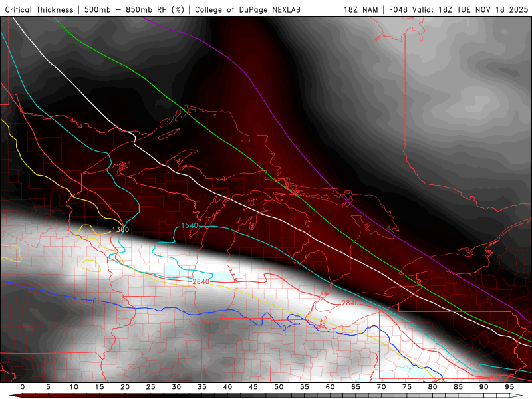Click the "65" value on the RH scale
532x399 pixels.
[356, 387]
